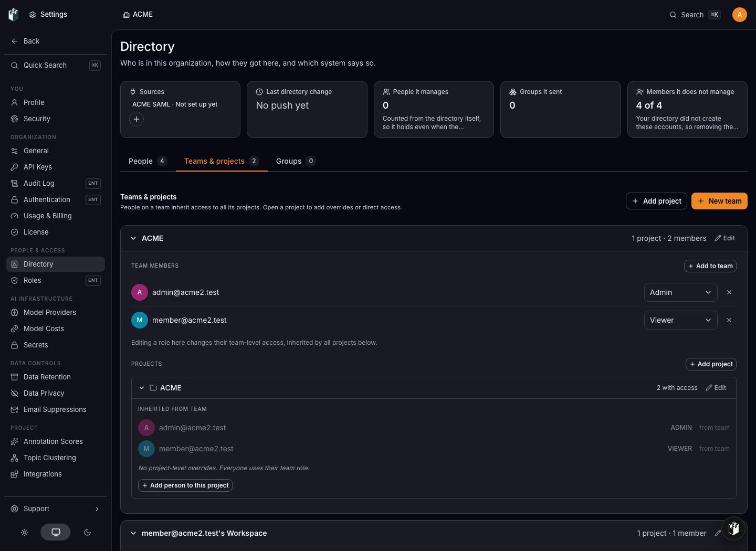This screenshot has width=756, height=551.
Task: Open the Security settings page
Action: (56, 119)
